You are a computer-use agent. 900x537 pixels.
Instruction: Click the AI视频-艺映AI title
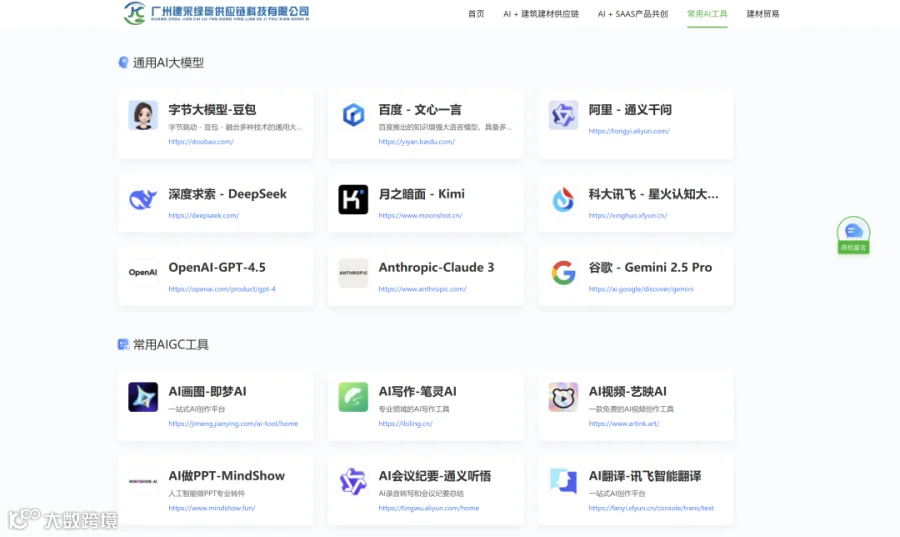pos(627,391)
